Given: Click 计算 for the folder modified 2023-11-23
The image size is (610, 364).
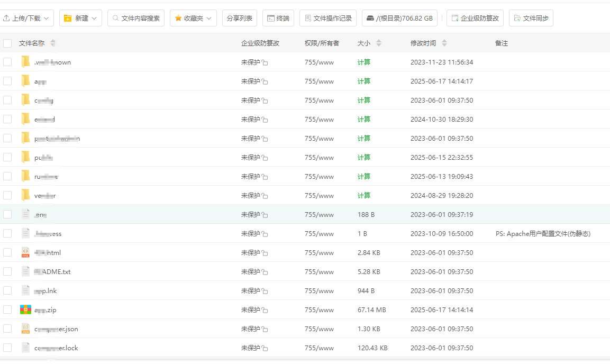Looking at the screenshot, I should tap(364, 62).
